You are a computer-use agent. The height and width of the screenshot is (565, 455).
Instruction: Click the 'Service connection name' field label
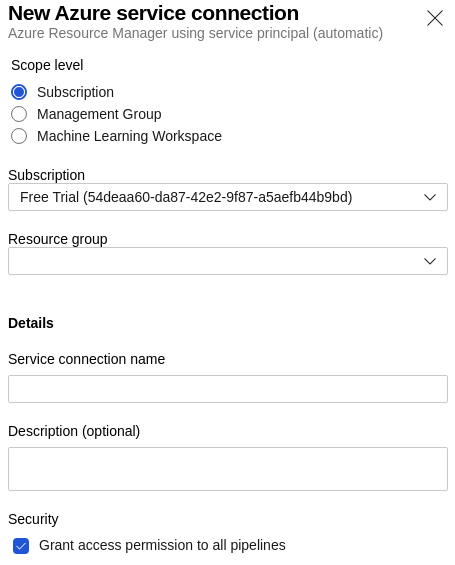point(86,359)
